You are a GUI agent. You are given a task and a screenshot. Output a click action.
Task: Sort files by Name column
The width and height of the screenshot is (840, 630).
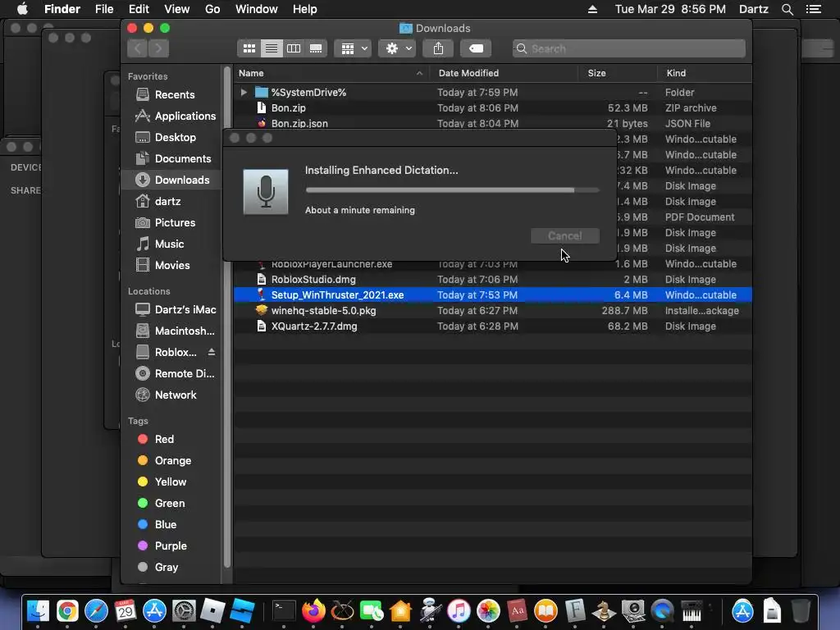click(x=331, y=73)
